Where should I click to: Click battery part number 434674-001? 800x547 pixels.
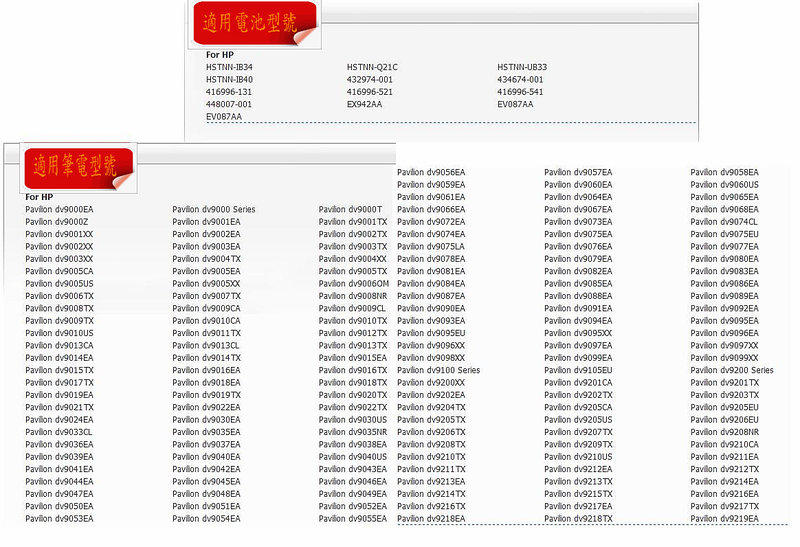click(520, 80)
